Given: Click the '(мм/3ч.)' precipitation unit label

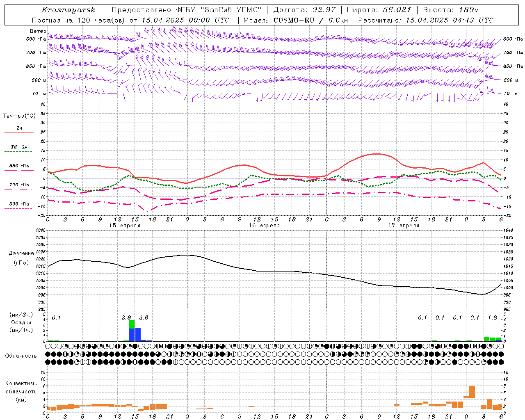Looking at the screenshot, I should coord(21,315).
